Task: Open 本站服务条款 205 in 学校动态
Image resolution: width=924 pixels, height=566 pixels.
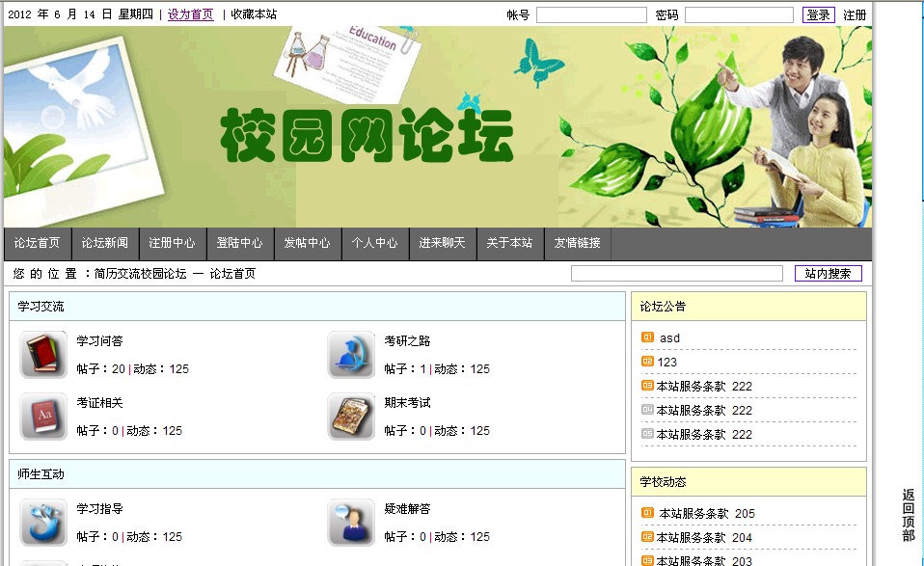Action: point(707,514)
